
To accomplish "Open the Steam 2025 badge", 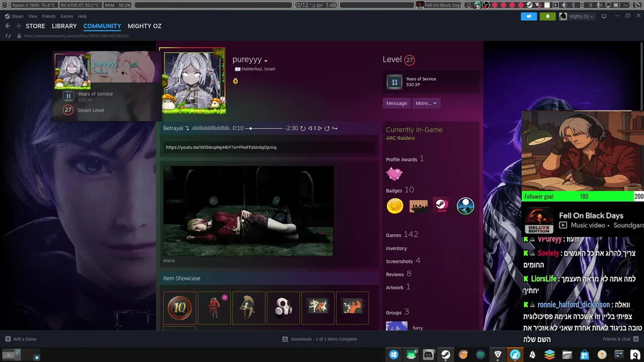I will pos(442,206).
